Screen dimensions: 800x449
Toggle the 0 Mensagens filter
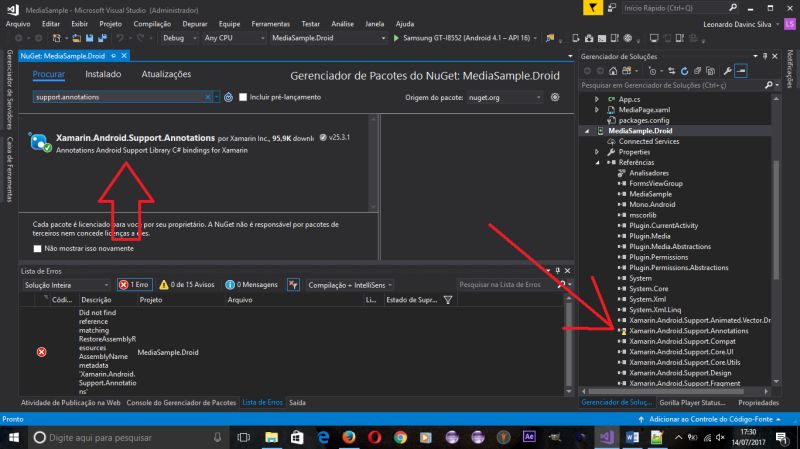[x=252, y=285]
